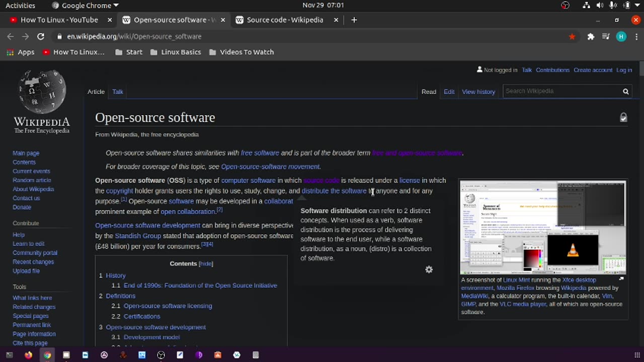The height and width of the screenshot is (362, 644).
Task: Open OBS Studio from the bottom dock
Action: pos(161,355)
